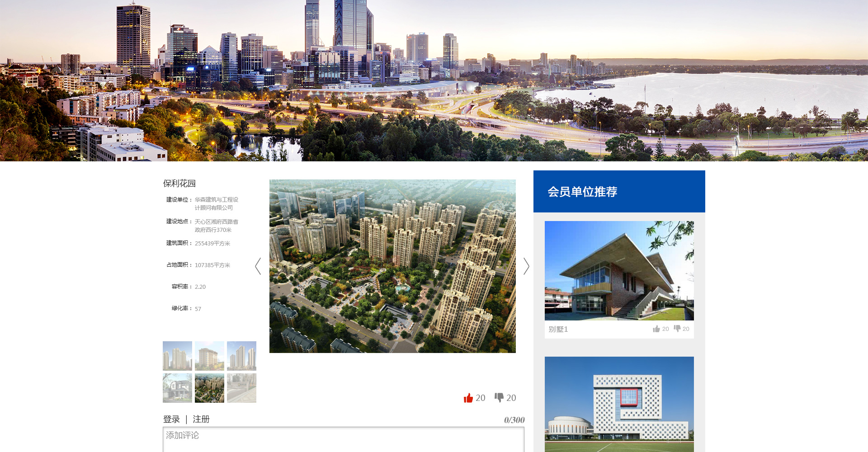The width and height of the screenshot is (868, 452).
Task: Open the 登录 login link
Action: [171, 419]
